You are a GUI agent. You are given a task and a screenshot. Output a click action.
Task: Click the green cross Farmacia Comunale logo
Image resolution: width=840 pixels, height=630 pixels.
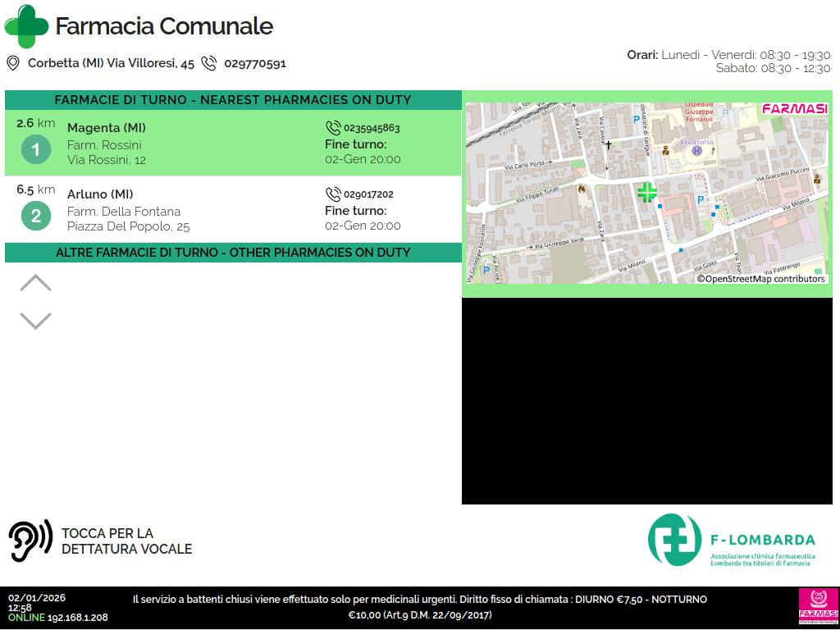click(26, 26)
